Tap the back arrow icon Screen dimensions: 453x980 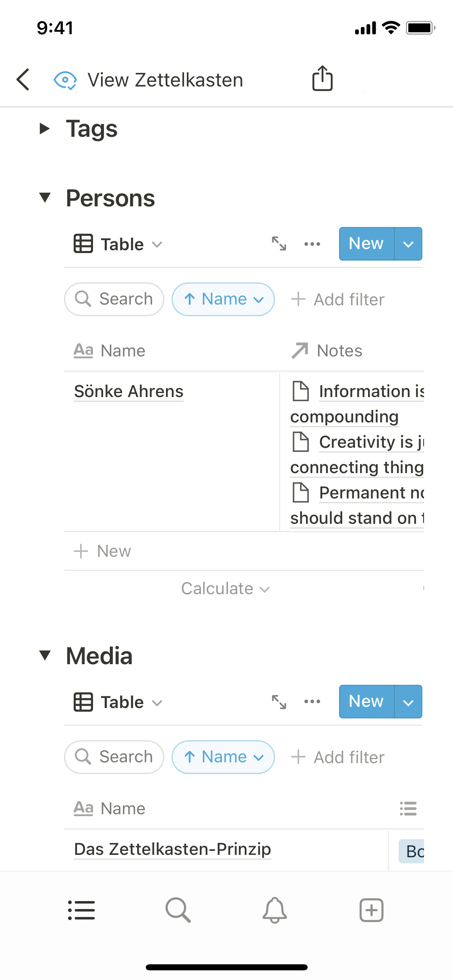tap(23, 79)
